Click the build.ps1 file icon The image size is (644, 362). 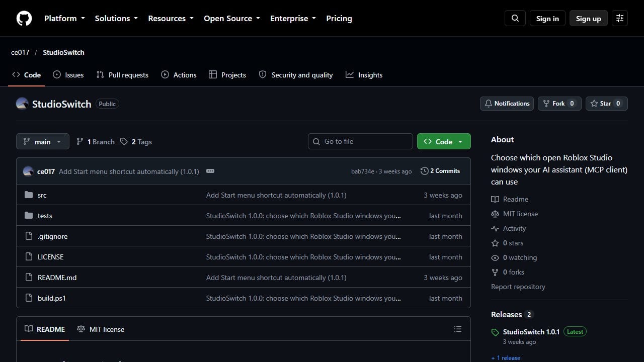[x=29, y=298]
